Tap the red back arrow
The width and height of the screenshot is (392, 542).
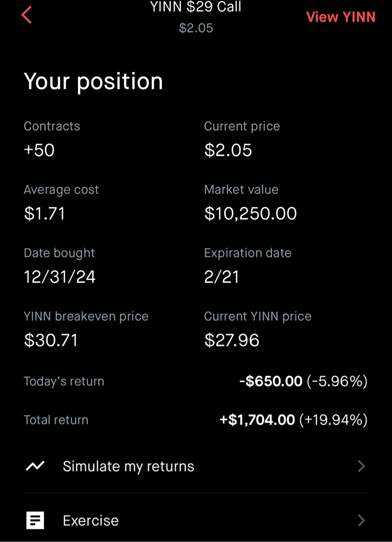tap(27, 15)
